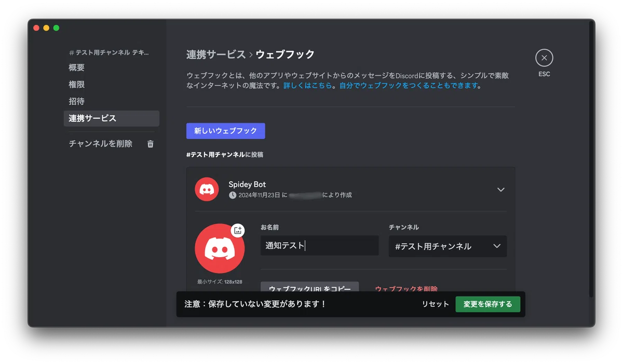The image size is (623, 364).
Task: Open the 詳しくはこちら link
Action: tap(307, 86)
